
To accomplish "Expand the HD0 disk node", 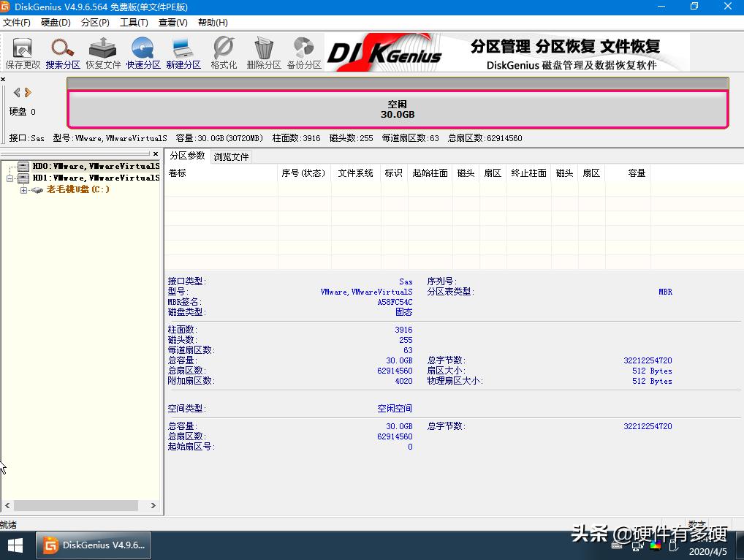I will click(x=10, y=166).
